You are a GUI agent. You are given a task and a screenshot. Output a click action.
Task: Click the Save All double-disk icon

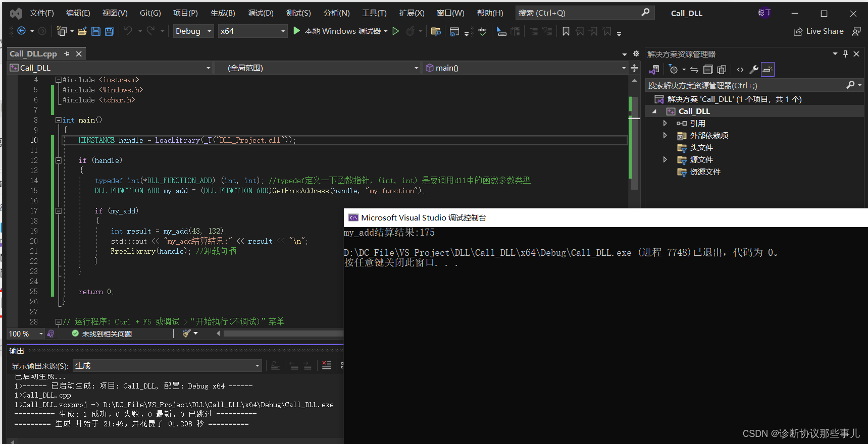110,31
